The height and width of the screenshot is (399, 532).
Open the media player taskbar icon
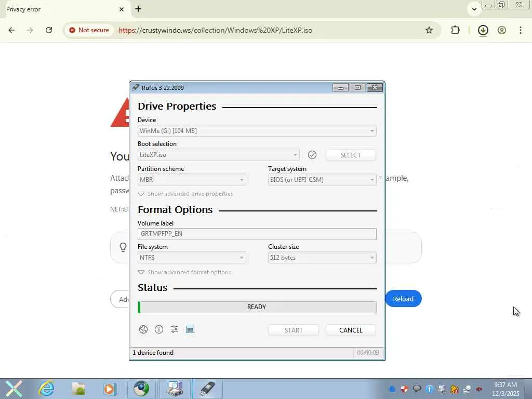click(x=109, y=389)
